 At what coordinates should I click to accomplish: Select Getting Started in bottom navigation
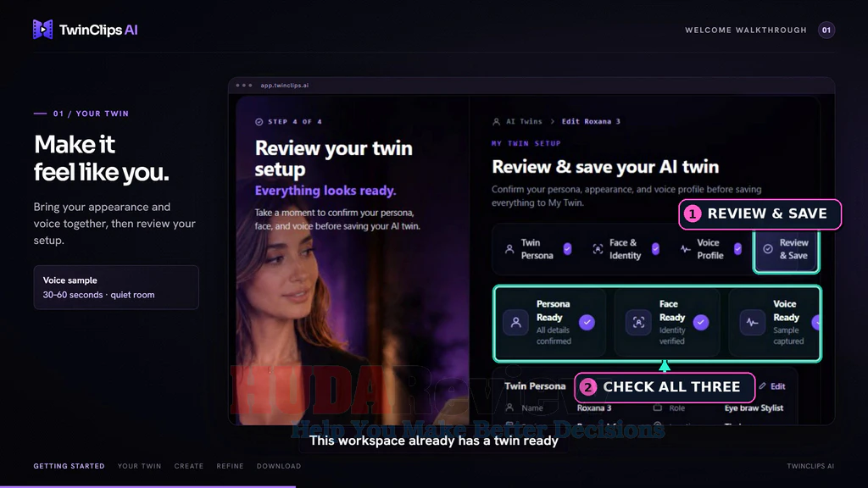[69, 466]
